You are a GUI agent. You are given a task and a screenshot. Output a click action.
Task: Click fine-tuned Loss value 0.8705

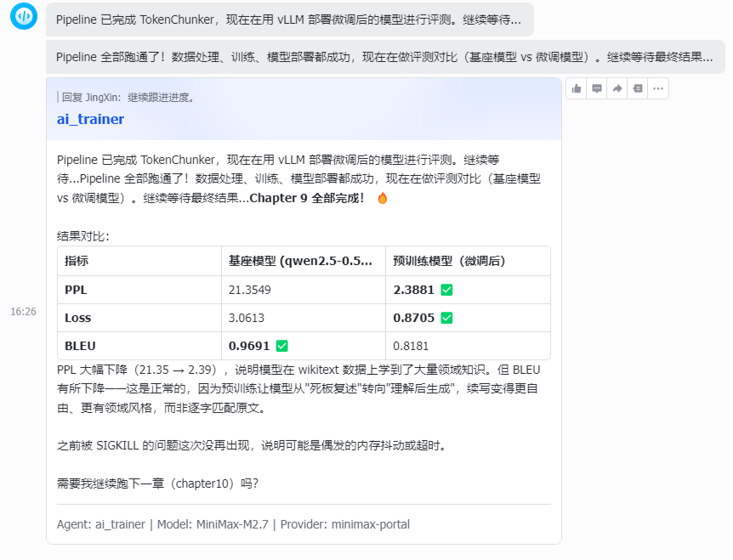pos(414,318)
